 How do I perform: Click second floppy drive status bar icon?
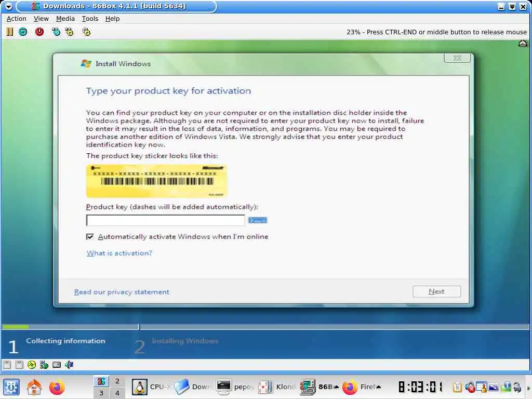tap(19, 365)
